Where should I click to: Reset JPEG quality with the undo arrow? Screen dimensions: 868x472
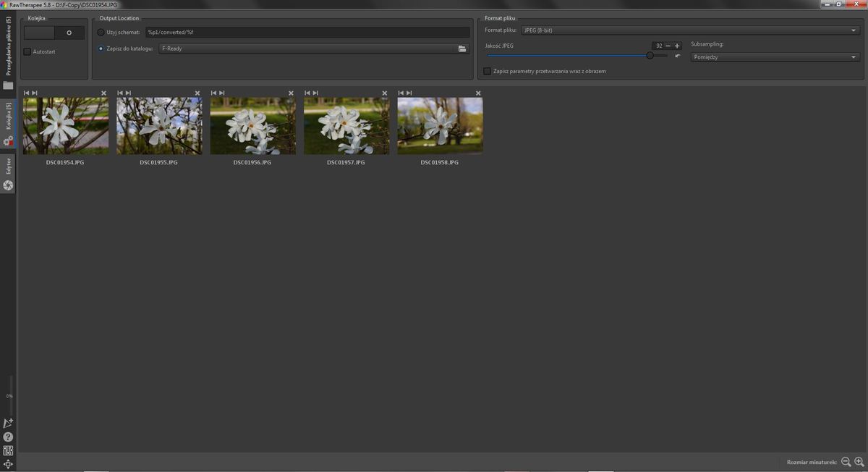[678, 56]
